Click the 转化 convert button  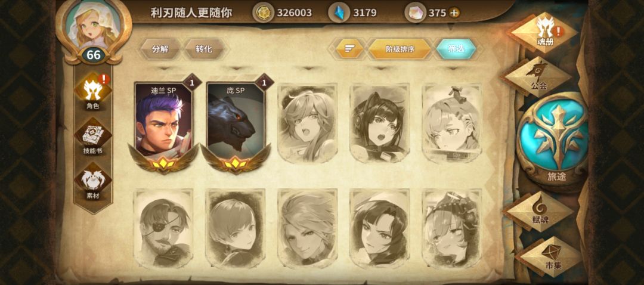[x=204, y=49]
